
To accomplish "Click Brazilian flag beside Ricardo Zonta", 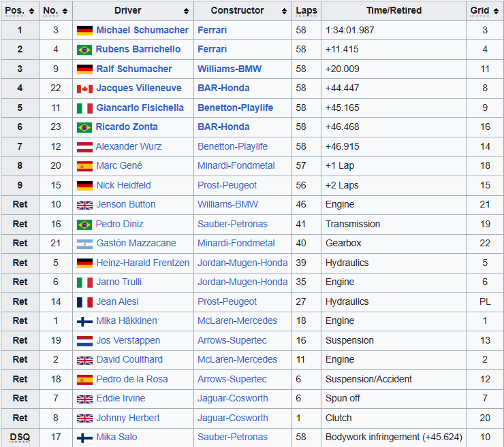I will pos(84,127).
